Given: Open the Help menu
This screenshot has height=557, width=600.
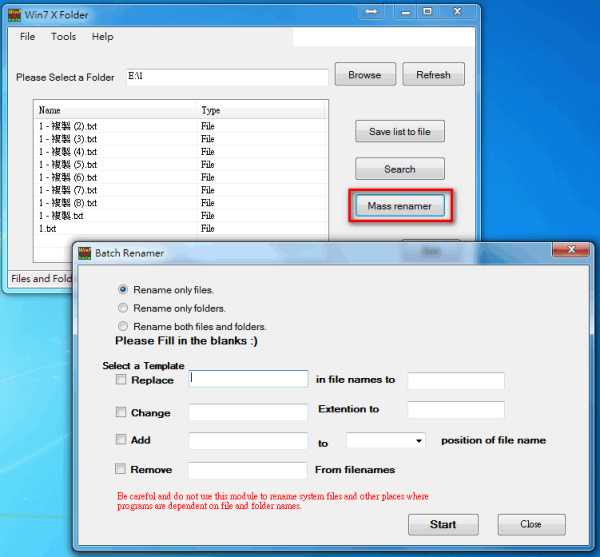Looking at the screenshot, I should 103,37.
